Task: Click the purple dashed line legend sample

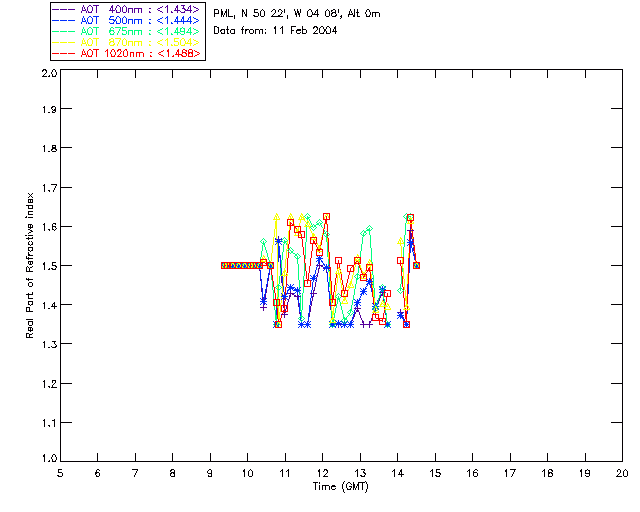Action: point(64,9)
